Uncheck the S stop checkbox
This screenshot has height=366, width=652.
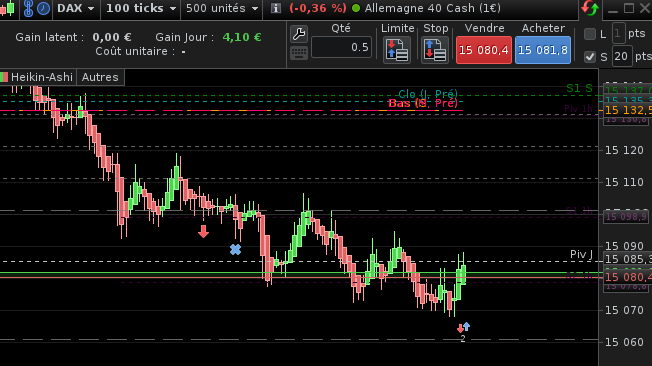click(x=590, y=57)
